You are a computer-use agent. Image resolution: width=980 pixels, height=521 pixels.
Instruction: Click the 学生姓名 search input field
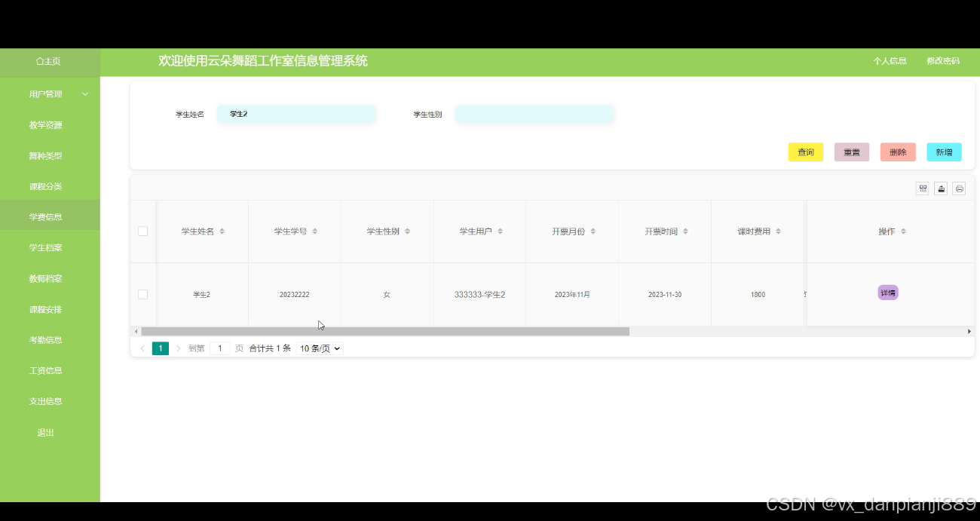(x=296, y=114)
